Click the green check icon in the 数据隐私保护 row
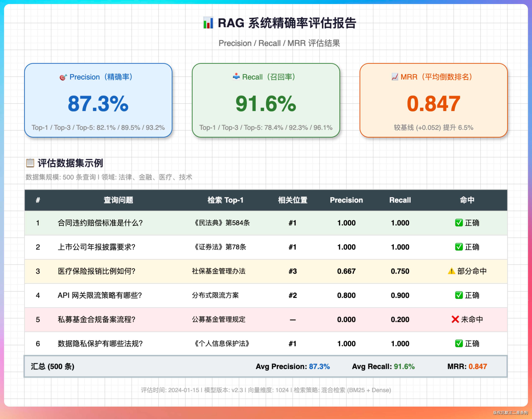 click(459, 344)
